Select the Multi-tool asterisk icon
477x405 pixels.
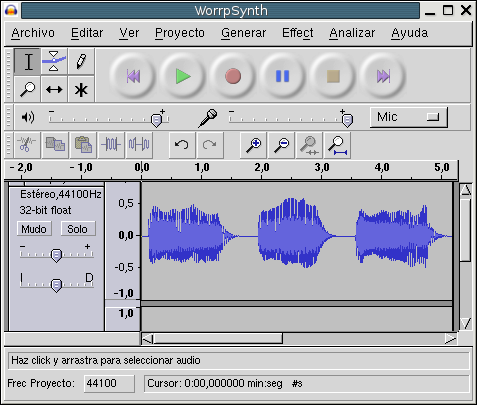[x=81, y=89]
